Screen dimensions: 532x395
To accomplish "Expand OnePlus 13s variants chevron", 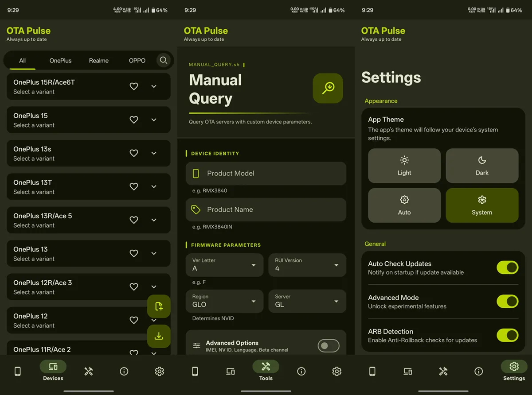I will click(x=154, y=153).
